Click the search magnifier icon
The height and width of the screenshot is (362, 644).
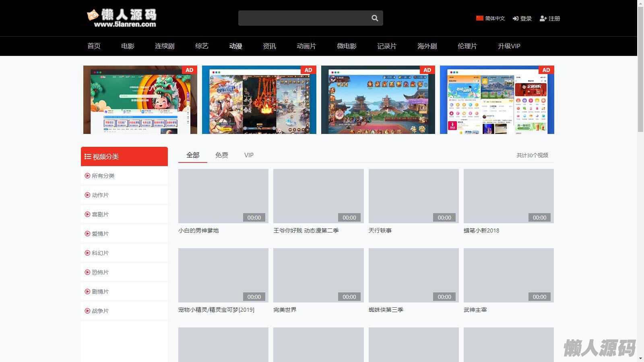click(x=375, y=18)
